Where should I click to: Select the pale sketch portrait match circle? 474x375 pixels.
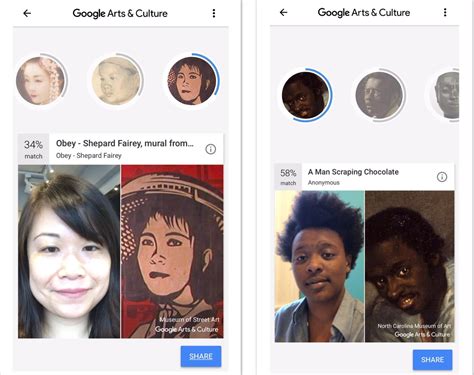(116, 81)
